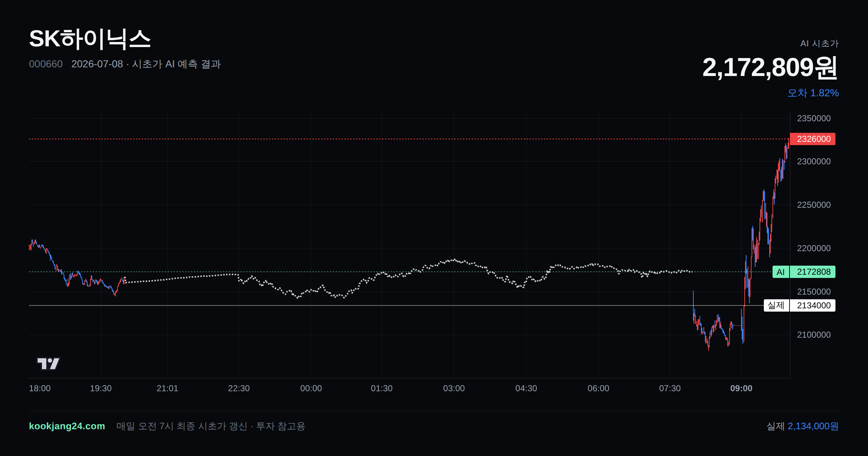The image size is (868, 456).
Task: Click the white 실제 2134000 price label
Action: (x=799, y=305)
